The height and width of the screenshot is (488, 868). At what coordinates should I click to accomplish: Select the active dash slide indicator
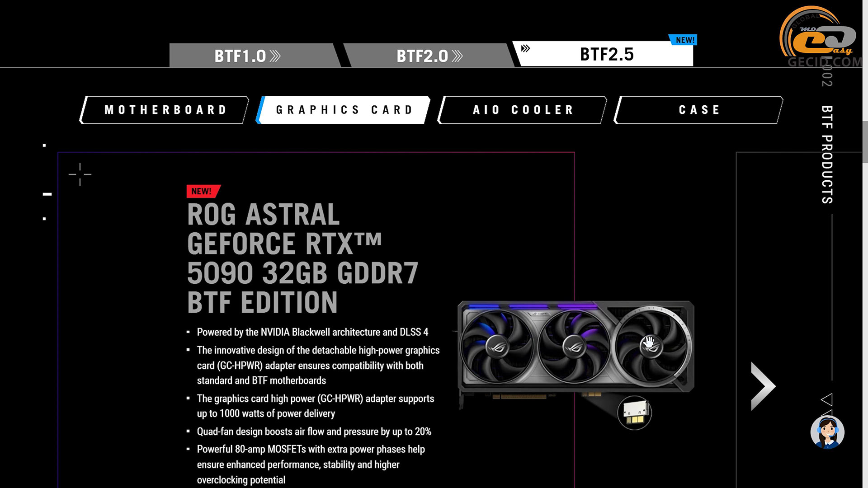pos(47,194)
